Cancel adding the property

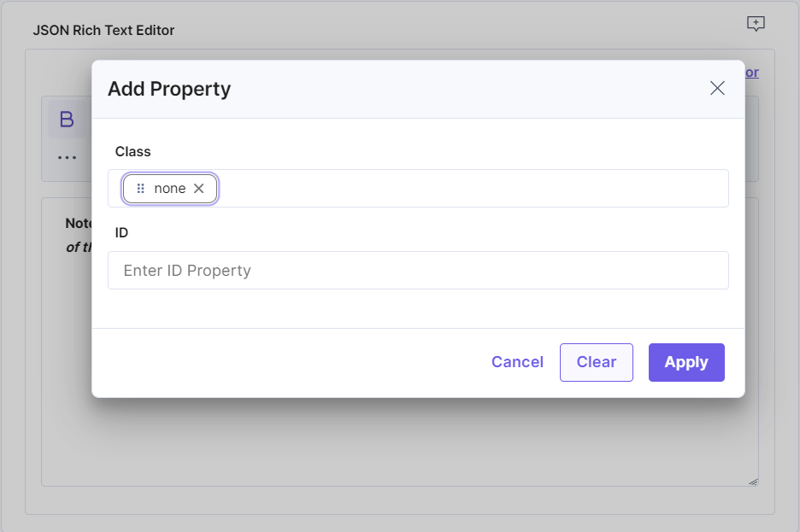tap(517, 362)
